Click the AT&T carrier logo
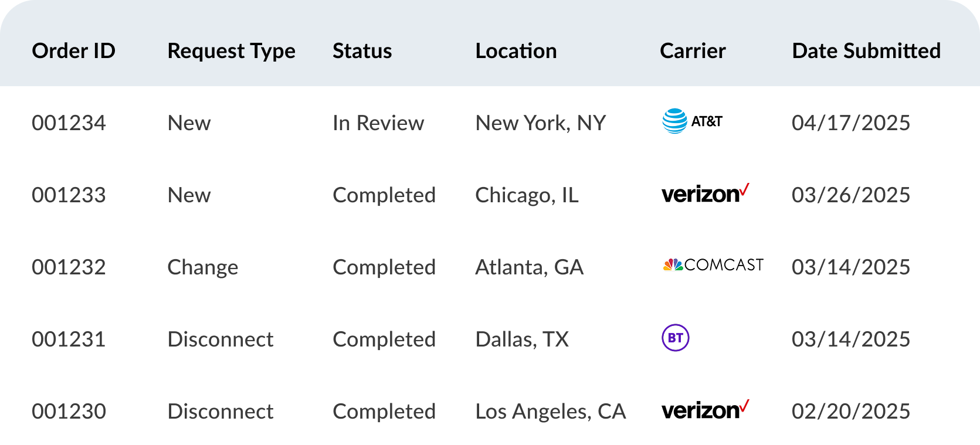 (692, 121)
